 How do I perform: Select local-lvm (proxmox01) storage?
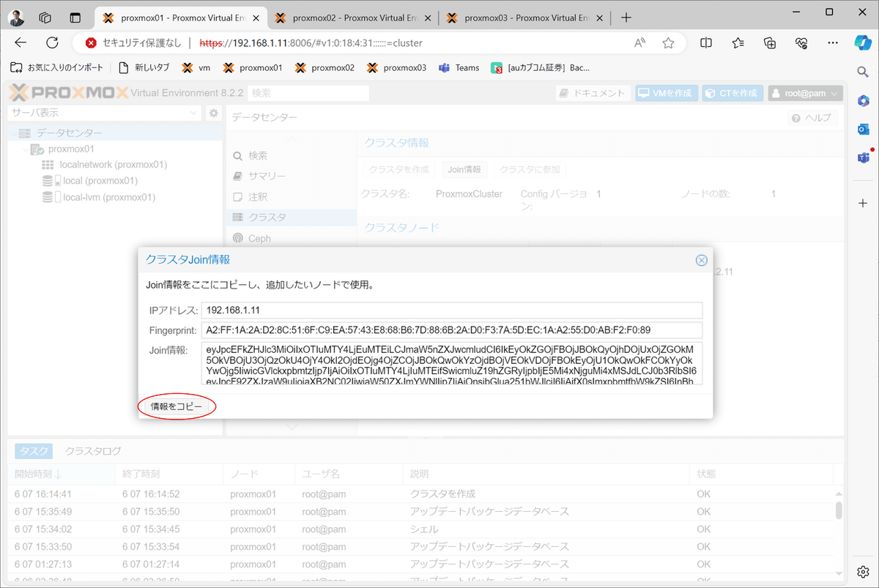(x=108, y=197)
